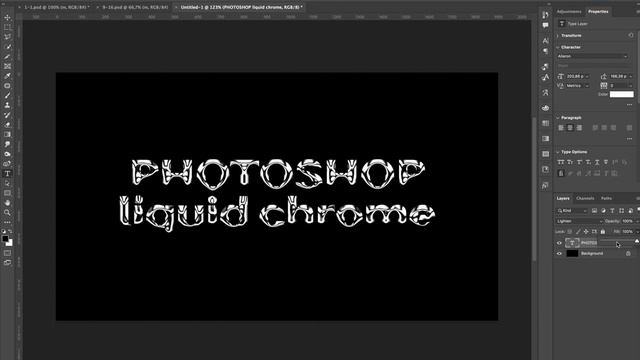Toggle Quick Mask mode icon
Viewport: 640px width, 360px height.
click(x=7, y=253)
